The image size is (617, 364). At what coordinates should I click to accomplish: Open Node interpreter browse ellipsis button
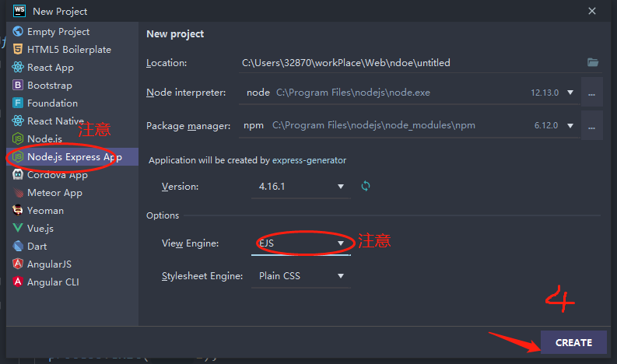point(592,93)
